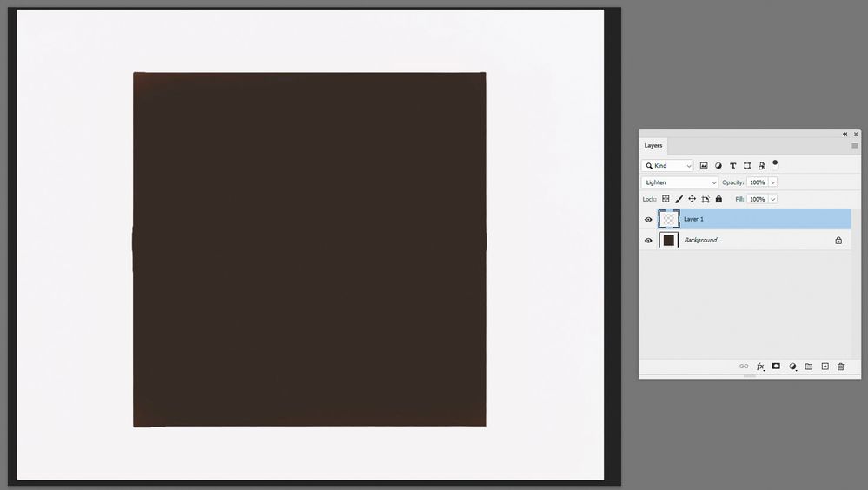Screen dimensions: 868x490
Task: Close the Layers panel
Action: [856, 134]
